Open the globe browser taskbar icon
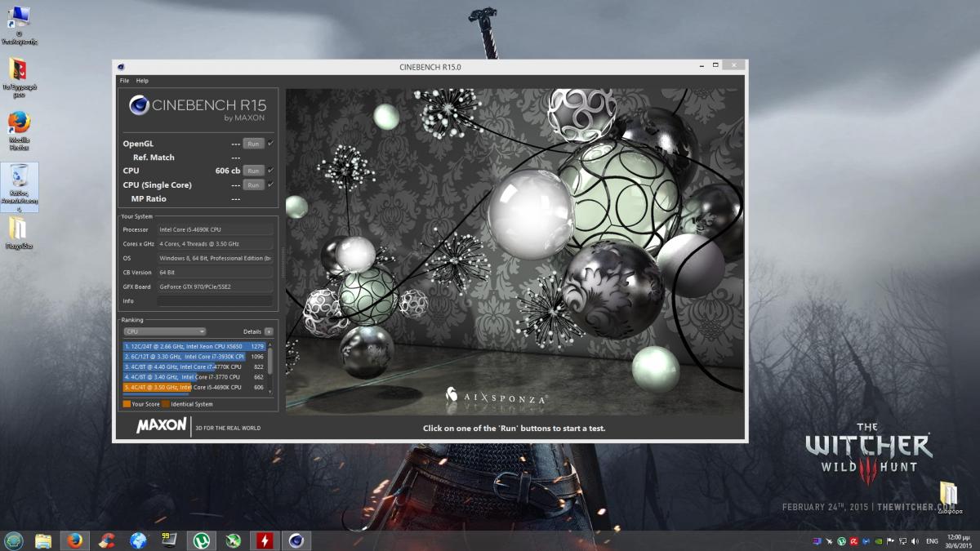The height and width of the screenshot is (551, 980). click(x=138, y=540)
